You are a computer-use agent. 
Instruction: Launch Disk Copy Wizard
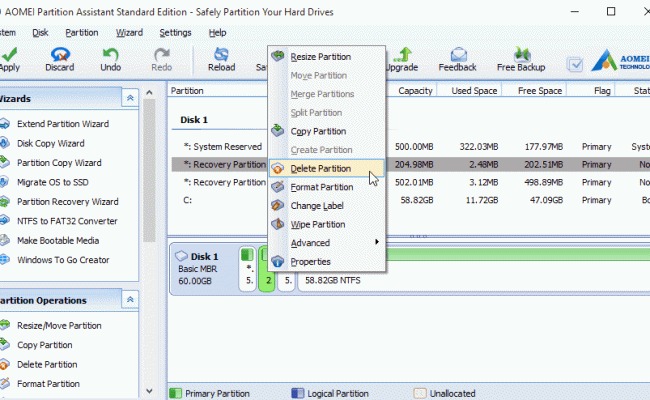pos(51,143)
